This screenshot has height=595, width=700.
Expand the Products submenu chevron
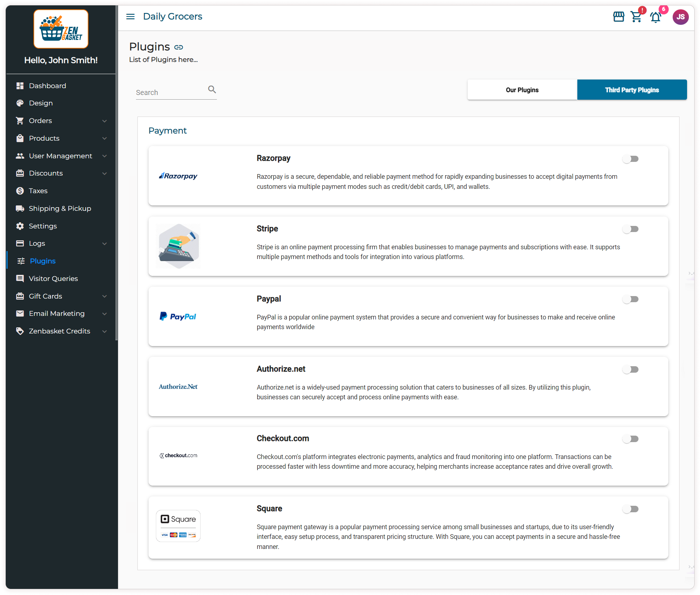[x=104, y=138]
